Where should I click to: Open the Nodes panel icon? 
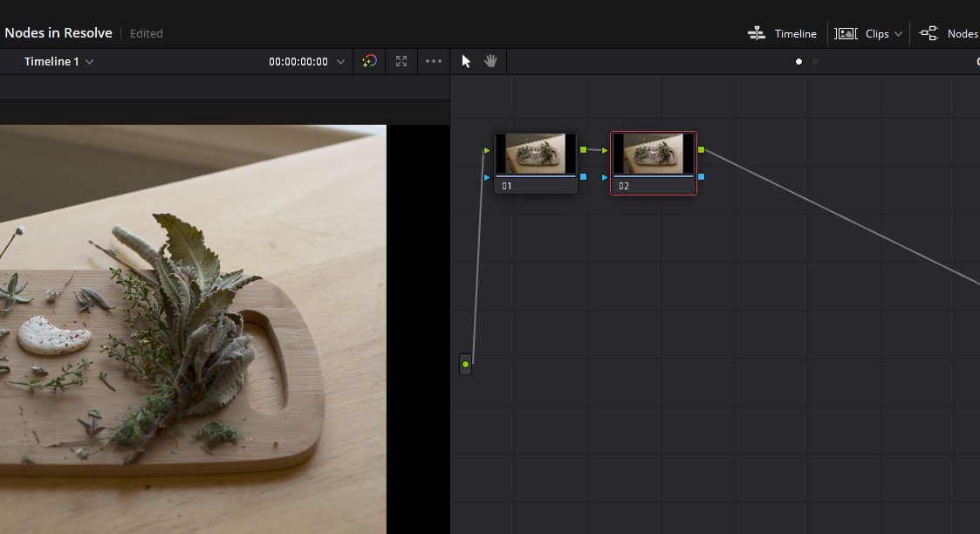(928, 32)
